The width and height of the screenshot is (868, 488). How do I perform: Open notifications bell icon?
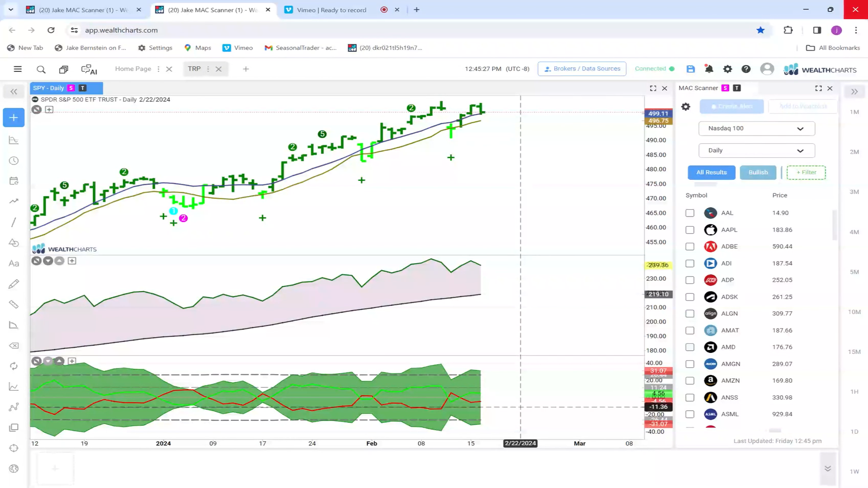coord(709,69)
